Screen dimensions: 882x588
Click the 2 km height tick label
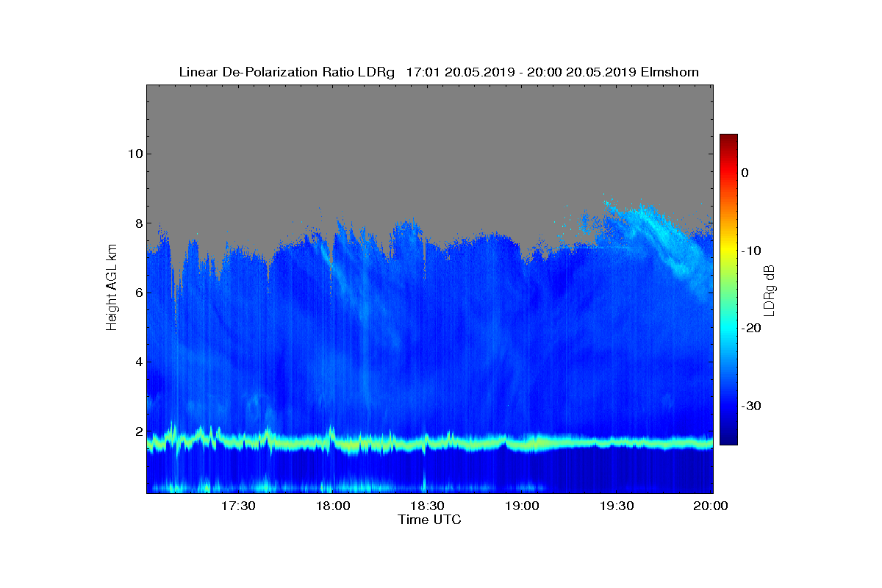tap(137, 431)
